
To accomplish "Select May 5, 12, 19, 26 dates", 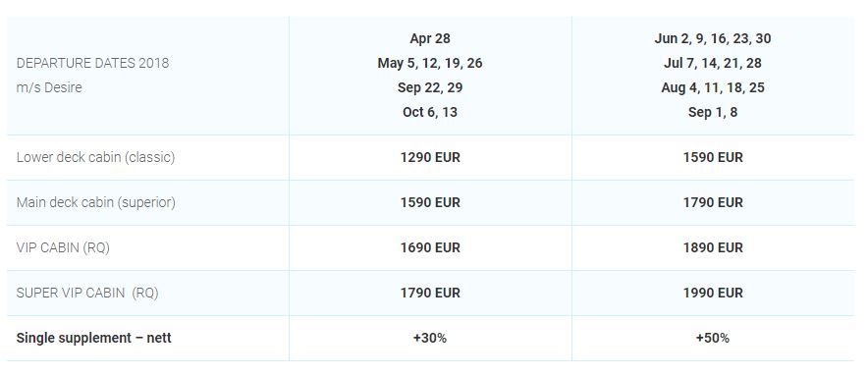I will (x=430, y=63).
